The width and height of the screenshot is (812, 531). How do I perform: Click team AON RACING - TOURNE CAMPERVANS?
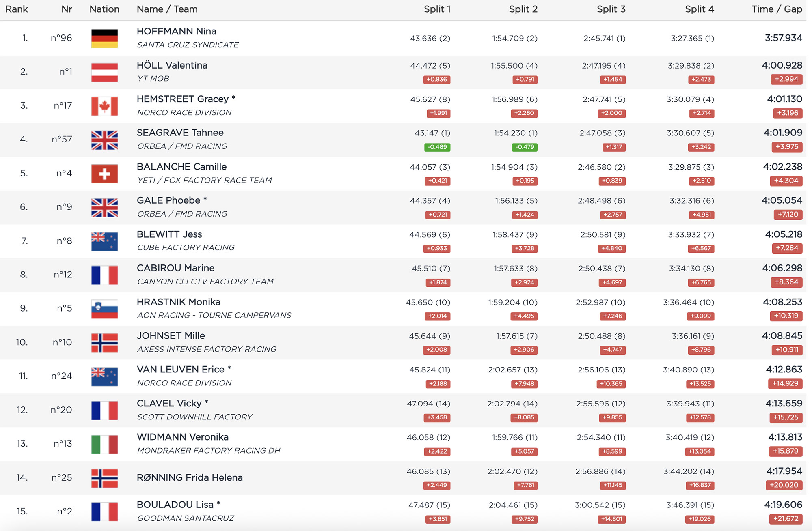214,315
